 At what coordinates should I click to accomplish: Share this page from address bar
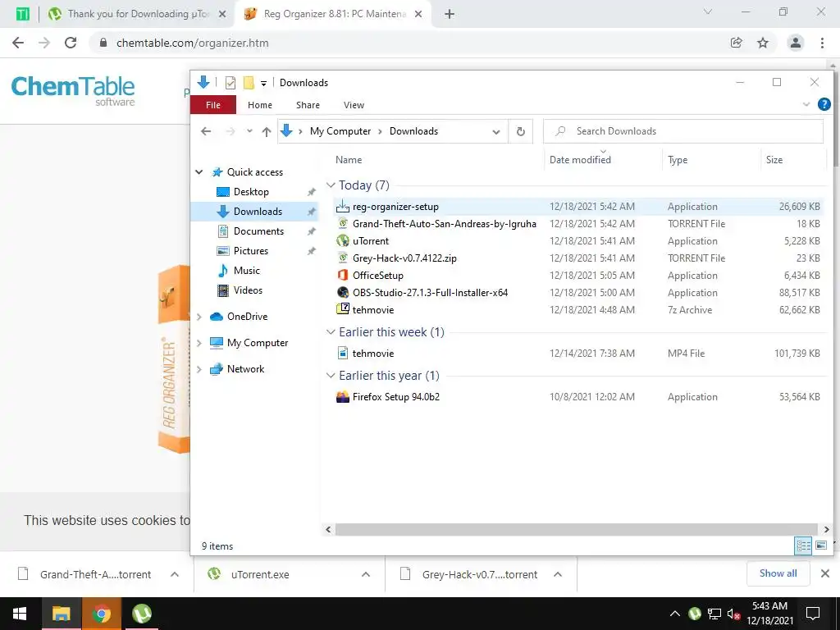[x=736, y=43]
